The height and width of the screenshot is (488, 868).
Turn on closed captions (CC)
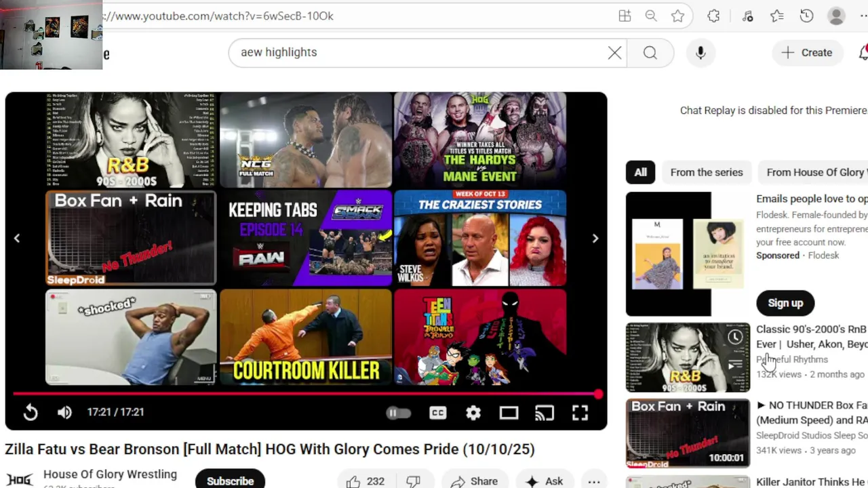click(x=438, y=413)
